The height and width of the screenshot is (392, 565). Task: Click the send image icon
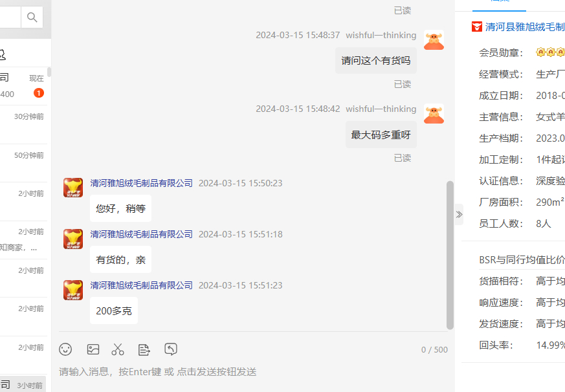click(x=93, y=349)
